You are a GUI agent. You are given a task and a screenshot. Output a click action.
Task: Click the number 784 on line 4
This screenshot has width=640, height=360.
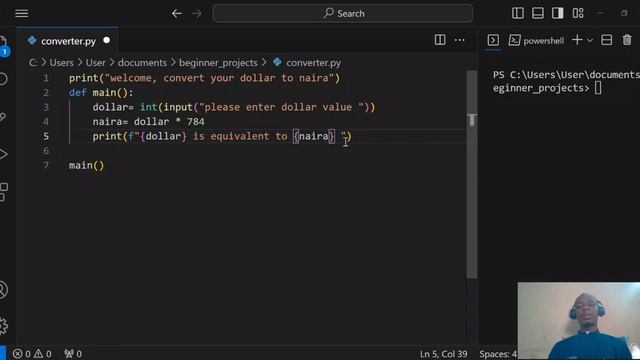(196, 122)
